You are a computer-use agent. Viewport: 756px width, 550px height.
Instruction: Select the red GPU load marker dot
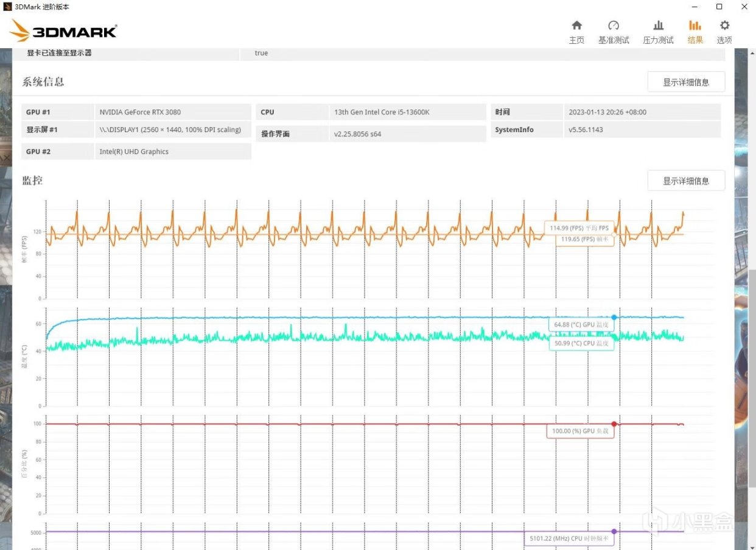tap(614, 424)
